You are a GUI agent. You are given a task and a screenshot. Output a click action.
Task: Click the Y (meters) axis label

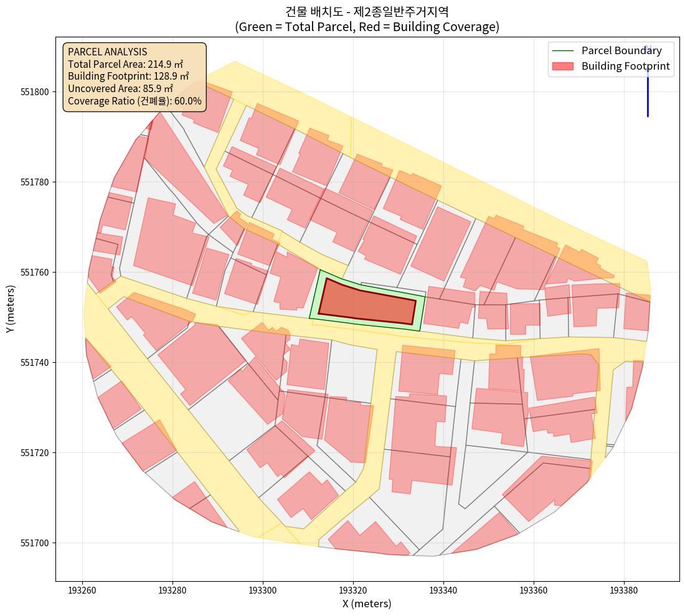coord(11,311)
